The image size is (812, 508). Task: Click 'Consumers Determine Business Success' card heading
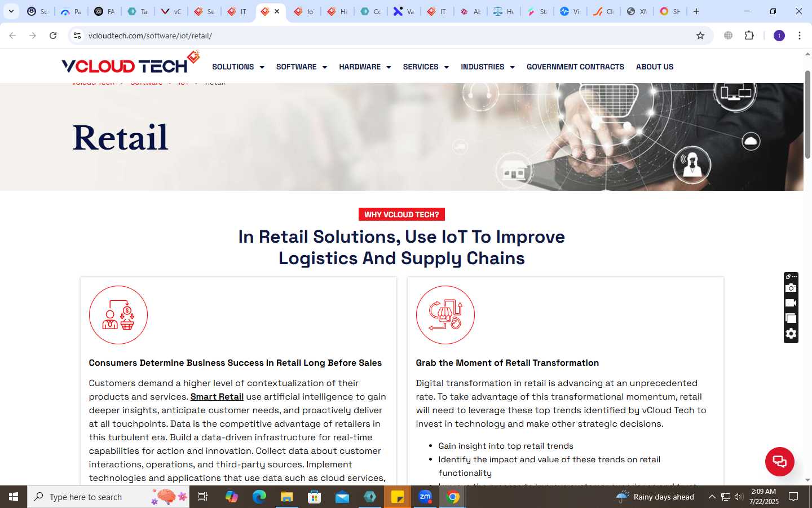coord(235,363)
